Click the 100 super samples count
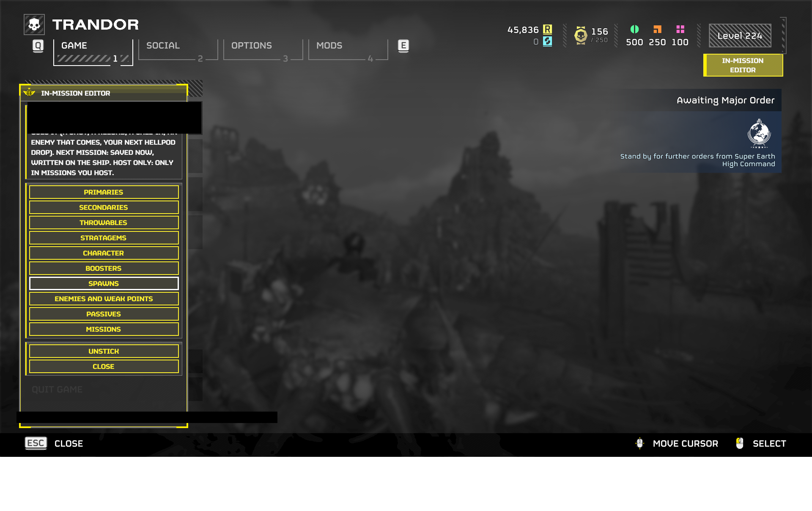The height and width of the screenshot is (511, 812). point(680,42)
